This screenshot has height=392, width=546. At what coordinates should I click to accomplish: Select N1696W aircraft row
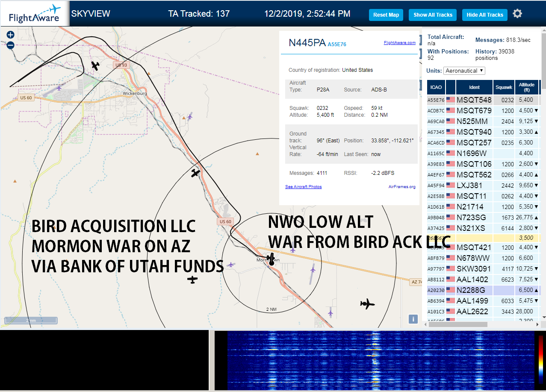click(x=483, y=153)
